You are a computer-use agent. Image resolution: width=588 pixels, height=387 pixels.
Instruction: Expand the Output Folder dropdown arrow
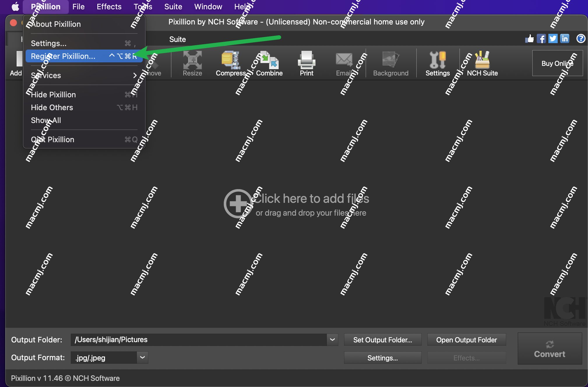[332, 340]
